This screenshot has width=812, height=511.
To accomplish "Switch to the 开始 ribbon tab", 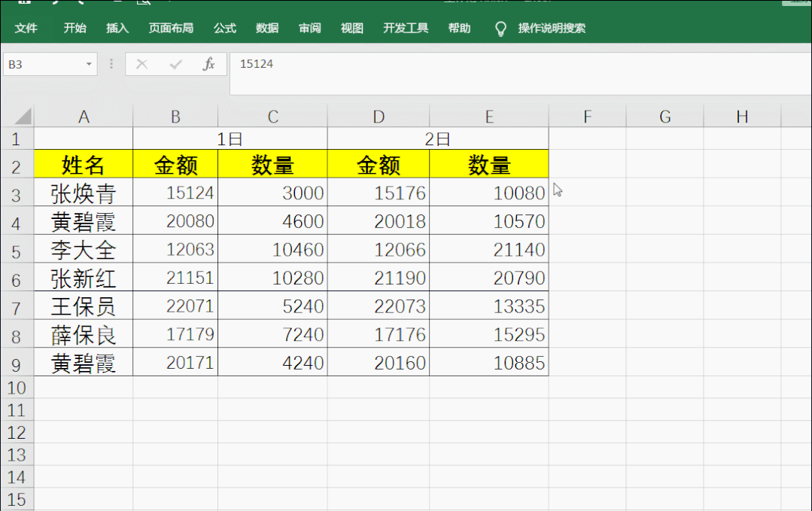I will click(x=75, y=28).
